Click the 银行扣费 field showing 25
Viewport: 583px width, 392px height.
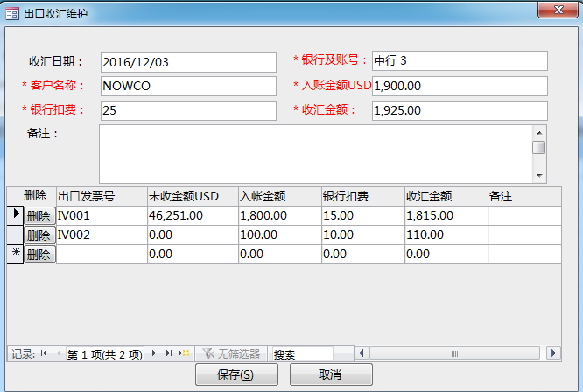187,111
